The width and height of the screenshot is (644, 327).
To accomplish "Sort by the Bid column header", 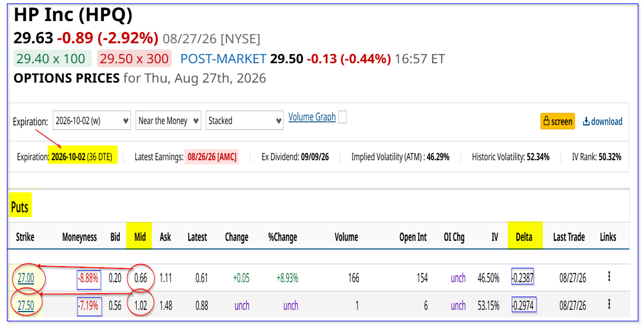I will point(115,237).
